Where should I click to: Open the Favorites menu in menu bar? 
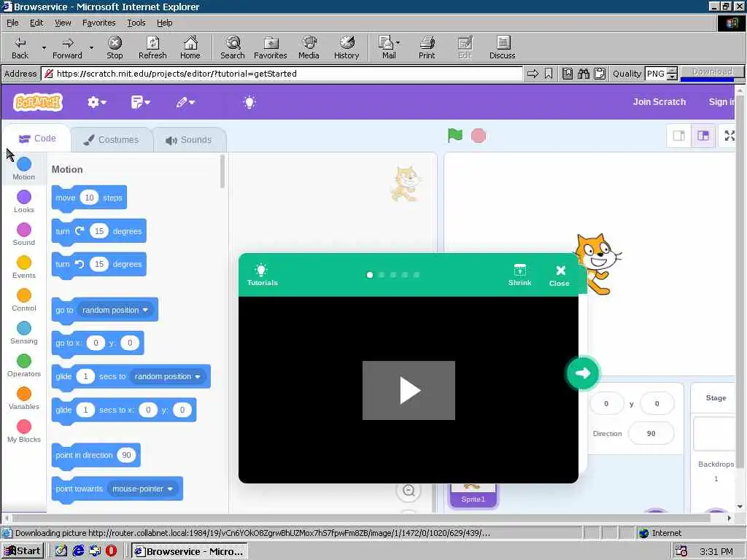98,23
